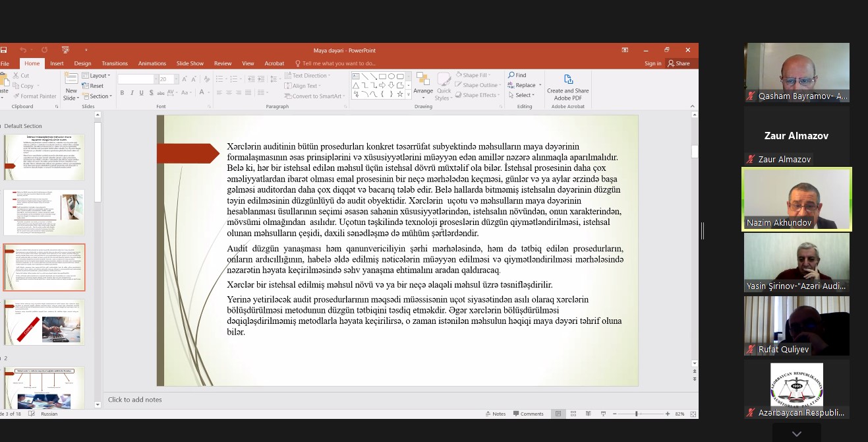The height and width of the screenshot is (442, 868).
Task: Toggle Bold formatting button
Action: coord(122,93)
